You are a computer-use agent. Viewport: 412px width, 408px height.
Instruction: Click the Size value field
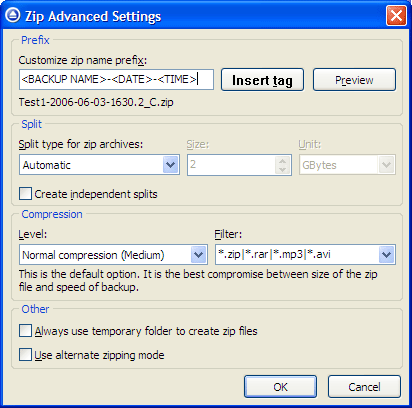(232, 165)
